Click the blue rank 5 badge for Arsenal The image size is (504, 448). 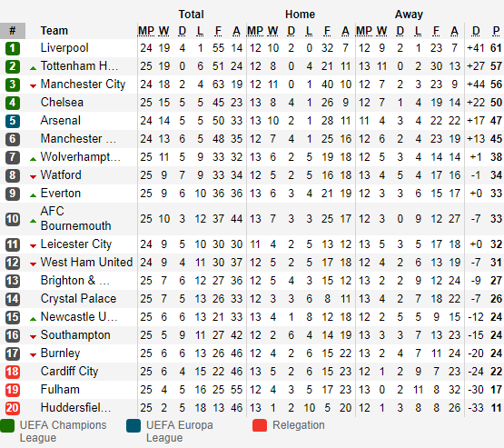(13, 121)
